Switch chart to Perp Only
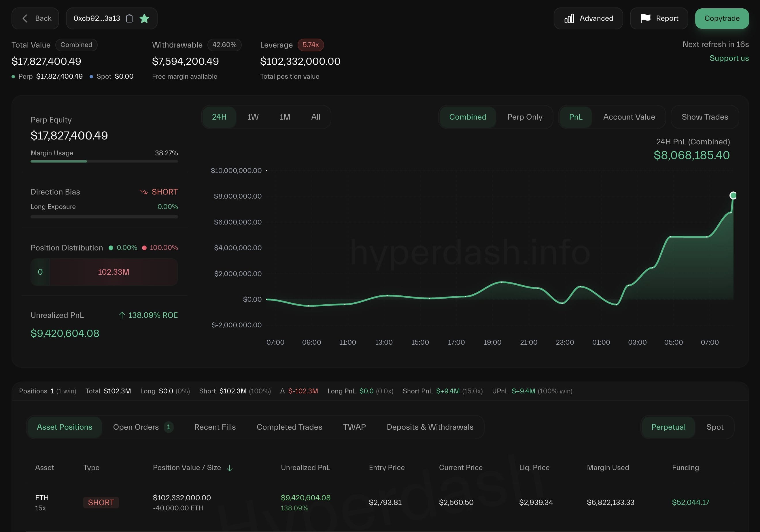Image resolution: width=760 pixels, height=532 pixels. (524, 117)
